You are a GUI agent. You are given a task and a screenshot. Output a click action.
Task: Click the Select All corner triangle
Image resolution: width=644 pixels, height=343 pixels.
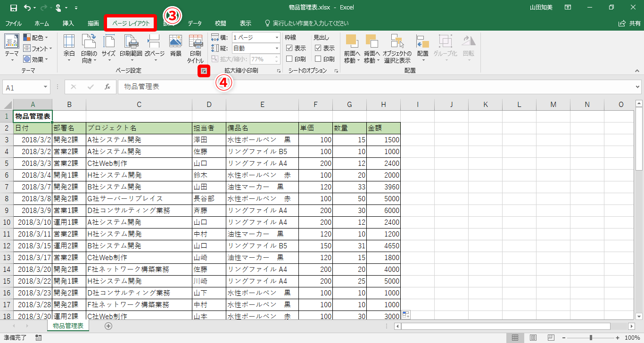coord(8,105)
